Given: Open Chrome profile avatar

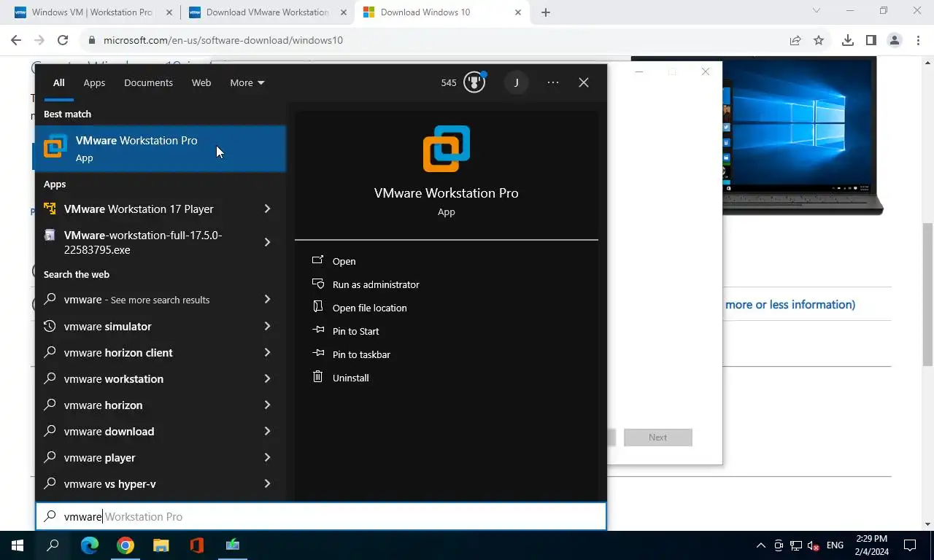Looking at the screenshot, I should (x=894, y=40).
